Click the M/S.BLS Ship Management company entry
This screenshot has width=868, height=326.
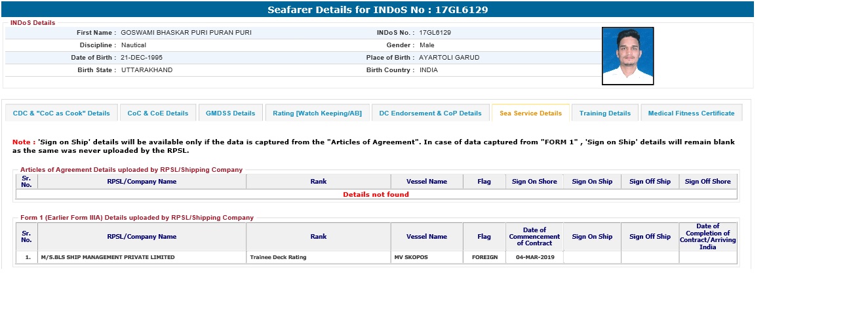pos(108,257)
